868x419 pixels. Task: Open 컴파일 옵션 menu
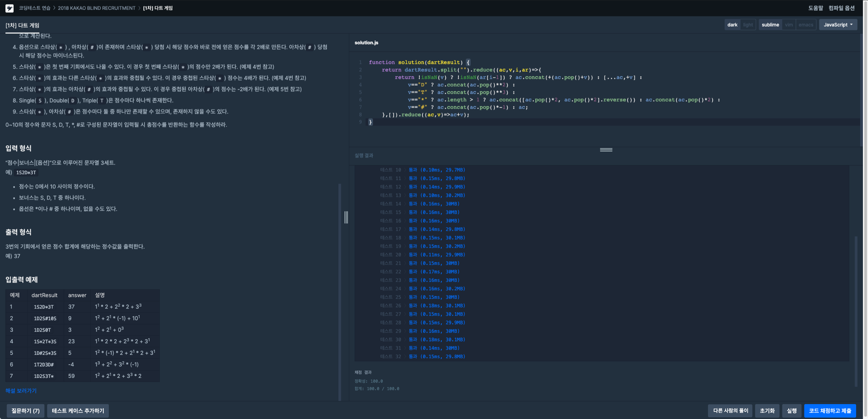tap(841, 8)
